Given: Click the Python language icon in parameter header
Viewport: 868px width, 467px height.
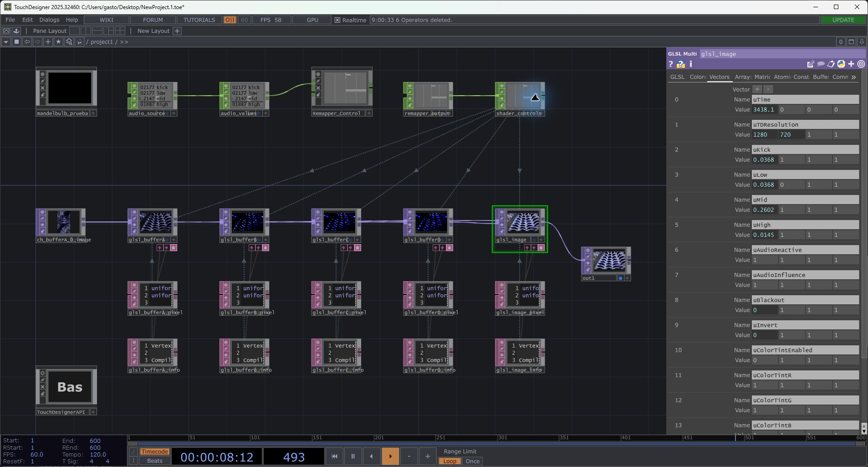Looking at the screenshot, I should point(841,64).
